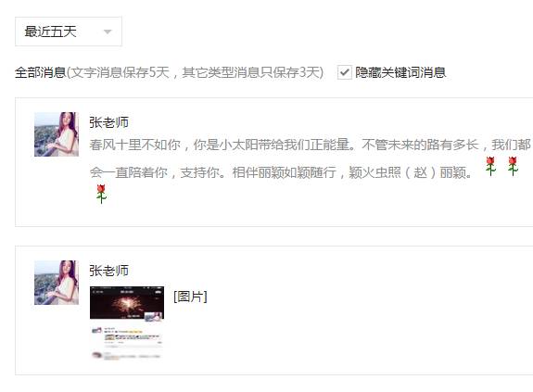Select sender name 张老师 above the image thumbnail

[x=108, y=271]
